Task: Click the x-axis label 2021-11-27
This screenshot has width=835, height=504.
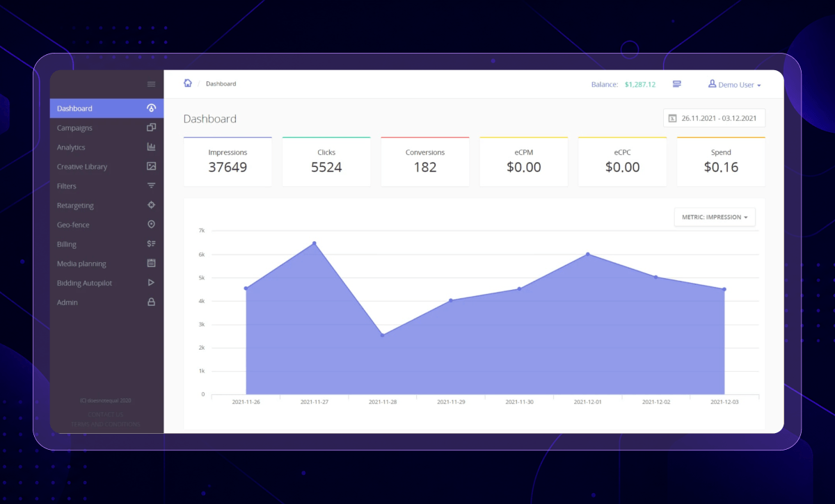Action: pos(315,402)
